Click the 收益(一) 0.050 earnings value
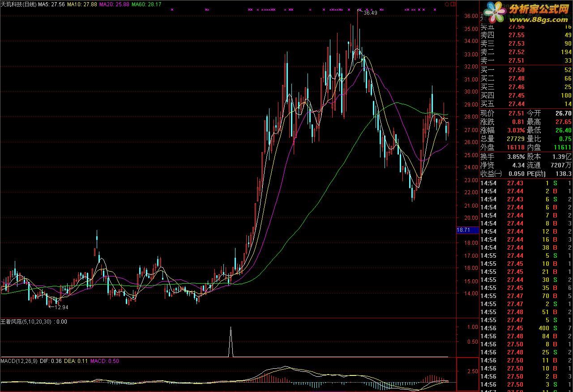 [x=516, y=174]
